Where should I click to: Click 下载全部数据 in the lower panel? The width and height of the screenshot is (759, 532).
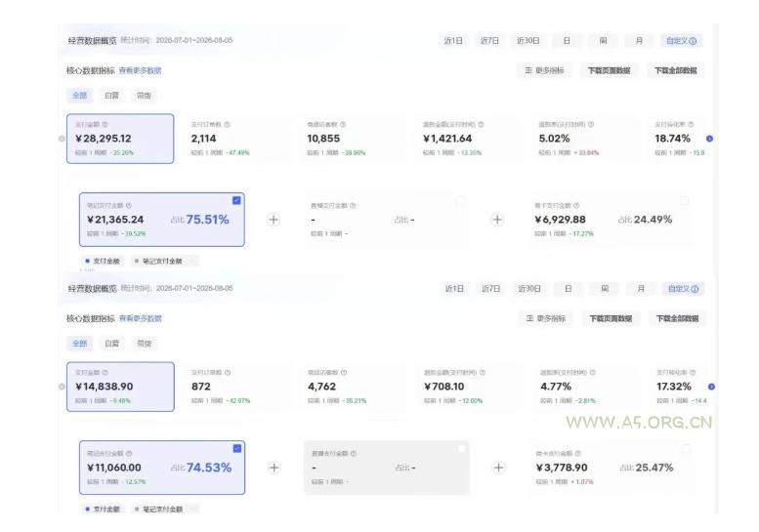[678, 318]
